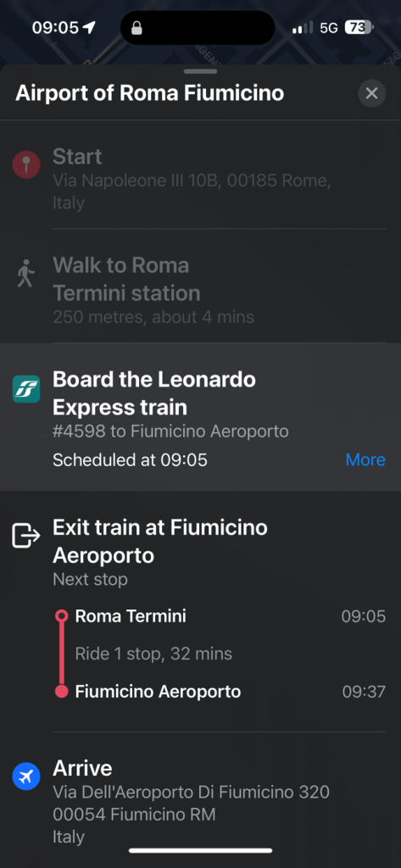Expand the Ride 1 stop, 32 mins section
Screen dimensions: 401x868
pos(153,654)
